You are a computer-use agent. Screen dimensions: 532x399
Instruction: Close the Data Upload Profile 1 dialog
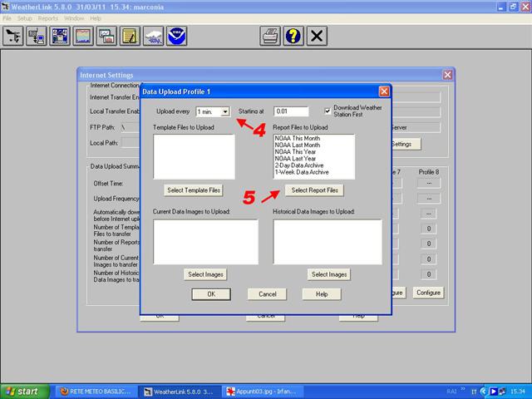384,91
